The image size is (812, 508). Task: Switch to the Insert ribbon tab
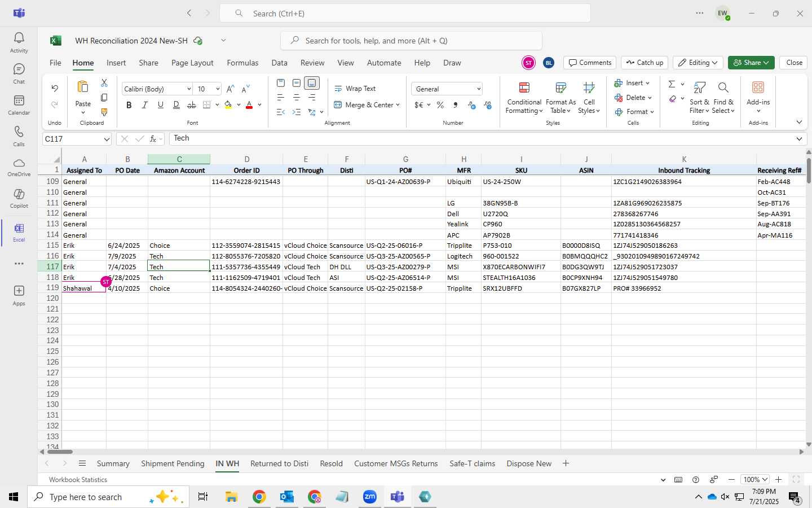pos(116,63)
